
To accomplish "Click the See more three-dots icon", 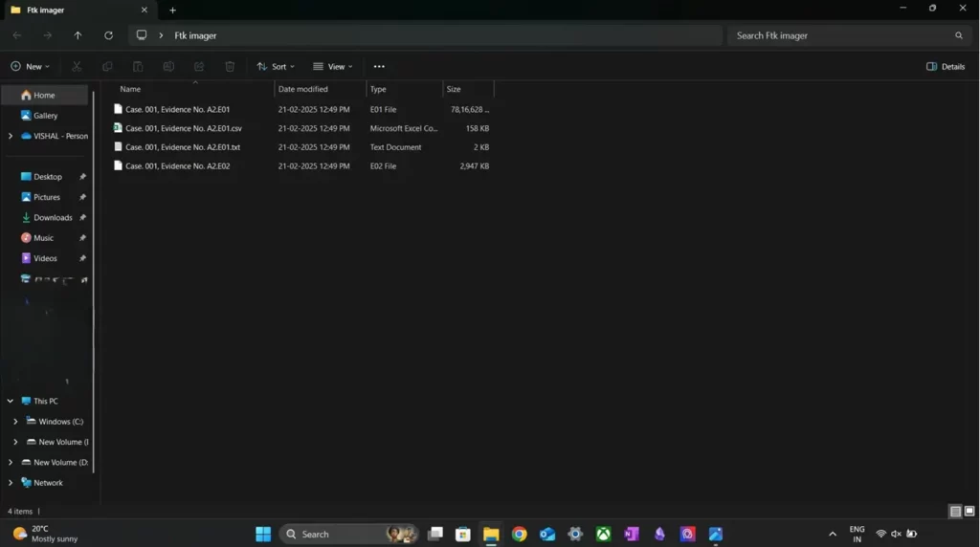I will (x=379, y=67).
